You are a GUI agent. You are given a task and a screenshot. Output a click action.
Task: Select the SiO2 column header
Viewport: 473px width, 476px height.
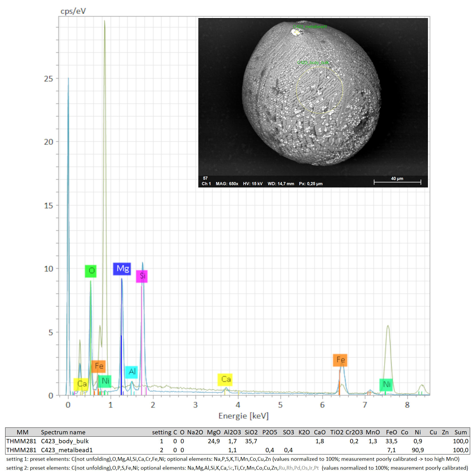coord(251,432)
